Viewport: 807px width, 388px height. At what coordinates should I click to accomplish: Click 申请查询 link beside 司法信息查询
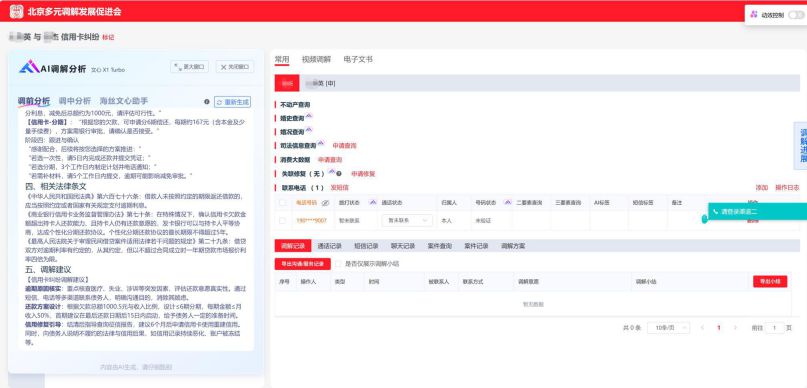tap(344, 146)
